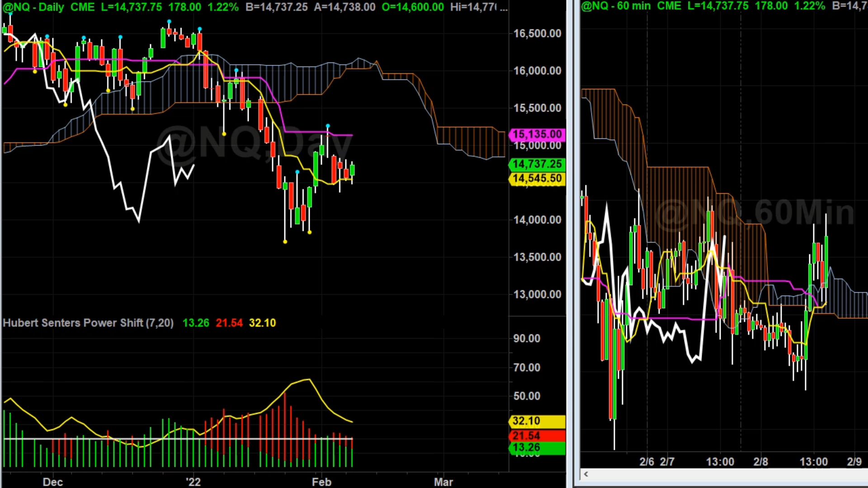
Task: Click the green 13.26 indicator value tag
Action: tap(537, 448)
